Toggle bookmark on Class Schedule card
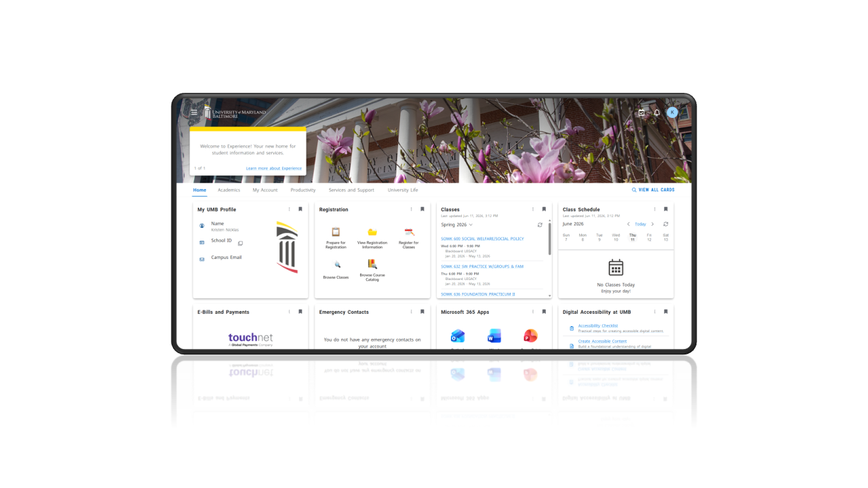The width and height of the screenshot is (868, 488). (666, 209)
